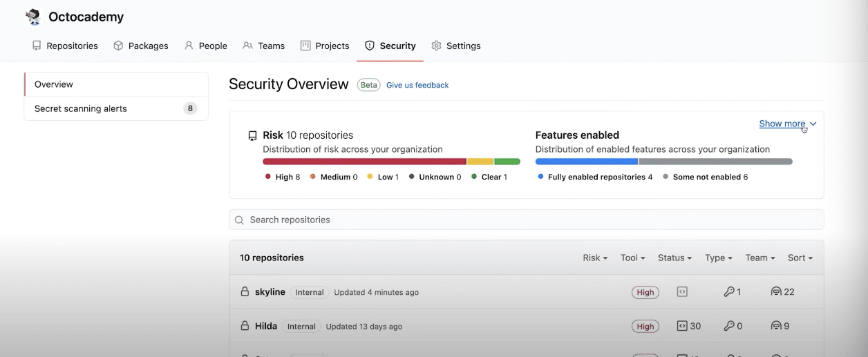Click the High badge in Hilda row
Viewport: 868px width, 357px height.
click(x=645, y=326)
